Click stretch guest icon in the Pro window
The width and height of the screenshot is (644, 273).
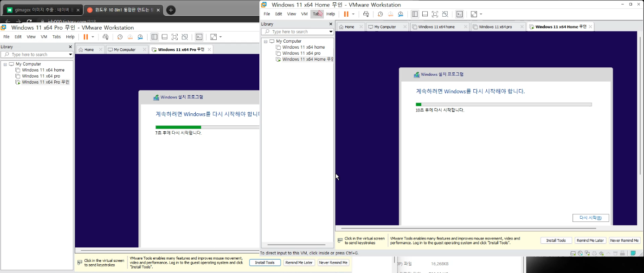point(213,37)
